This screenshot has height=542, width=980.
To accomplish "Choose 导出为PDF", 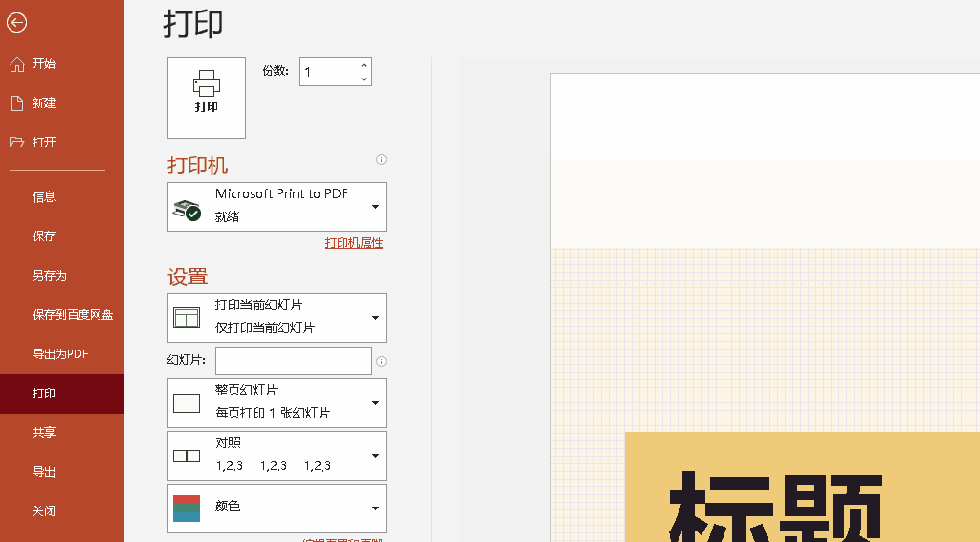I will (x=62, y=354).
